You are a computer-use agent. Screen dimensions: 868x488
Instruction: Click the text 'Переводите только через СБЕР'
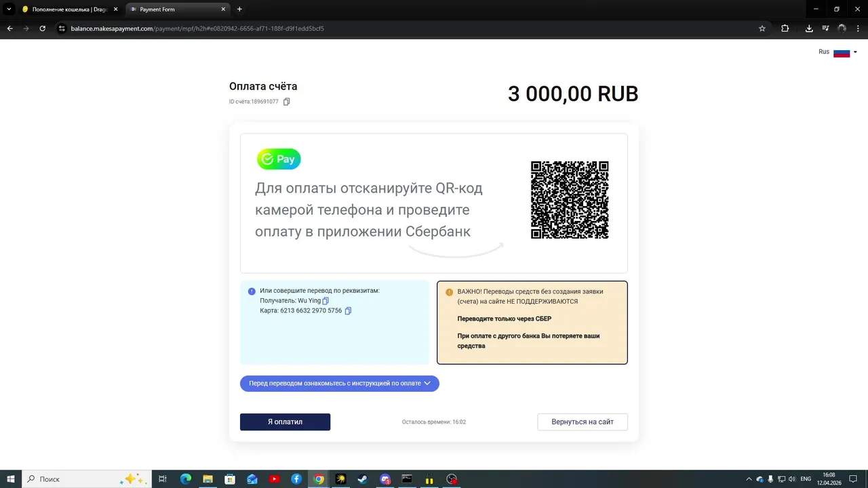click(505, 319)
